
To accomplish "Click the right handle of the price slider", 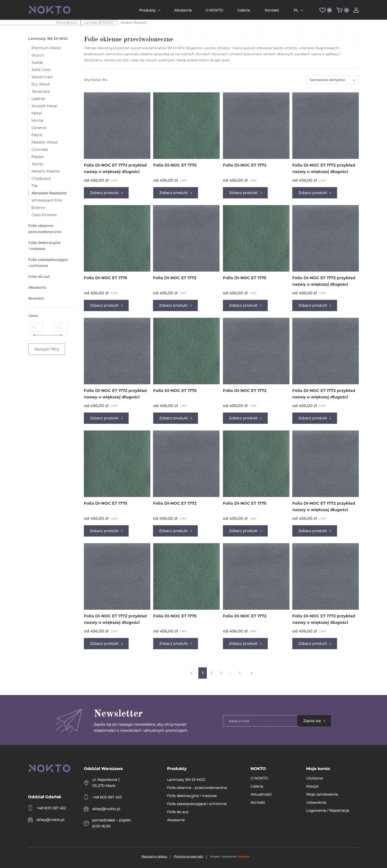I will (x=61, y=335).
